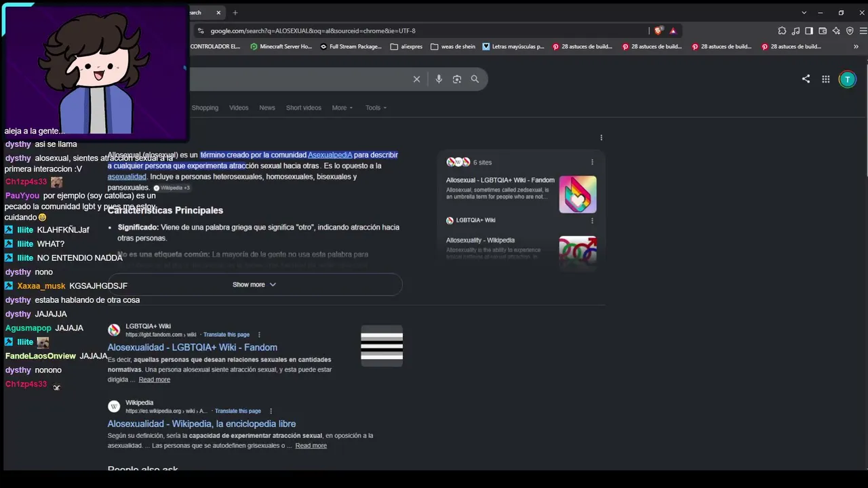Open the Google apps grid

point(826,79)
